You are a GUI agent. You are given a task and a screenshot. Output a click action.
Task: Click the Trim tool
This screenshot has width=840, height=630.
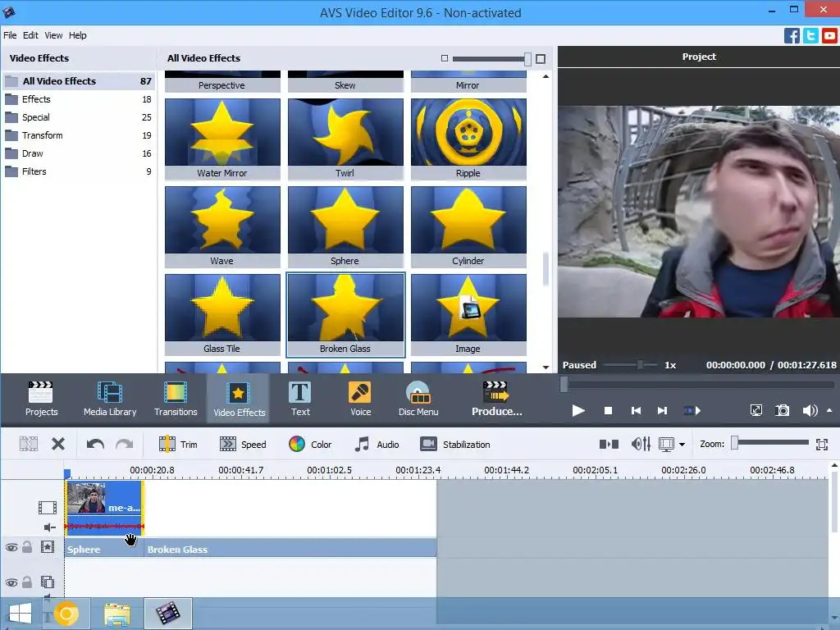tap(178, 444)
